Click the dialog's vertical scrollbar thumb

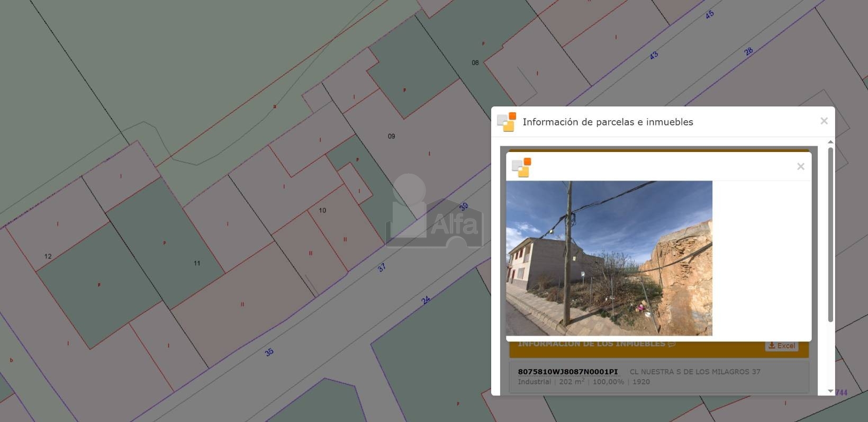(830, 233)
